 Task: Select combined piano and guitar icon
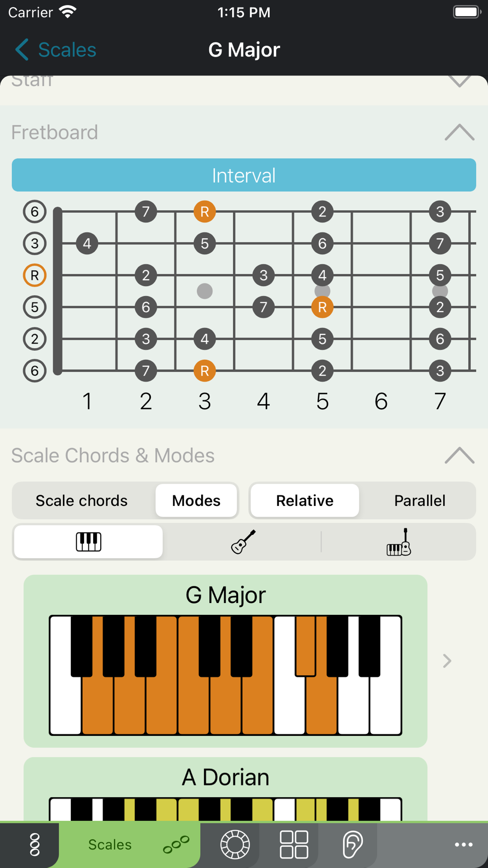pyautogui.click(x=399, y=542)
